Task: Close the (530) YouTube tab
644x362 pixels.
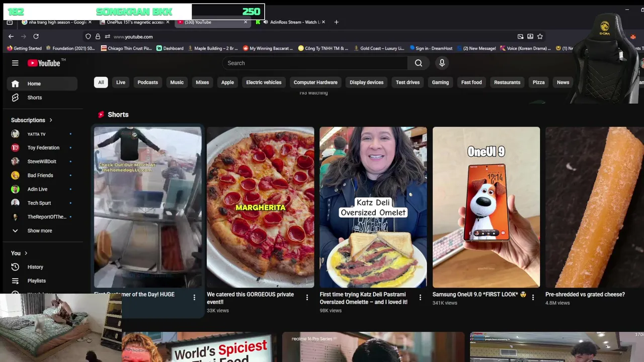Action: [246, 22]
